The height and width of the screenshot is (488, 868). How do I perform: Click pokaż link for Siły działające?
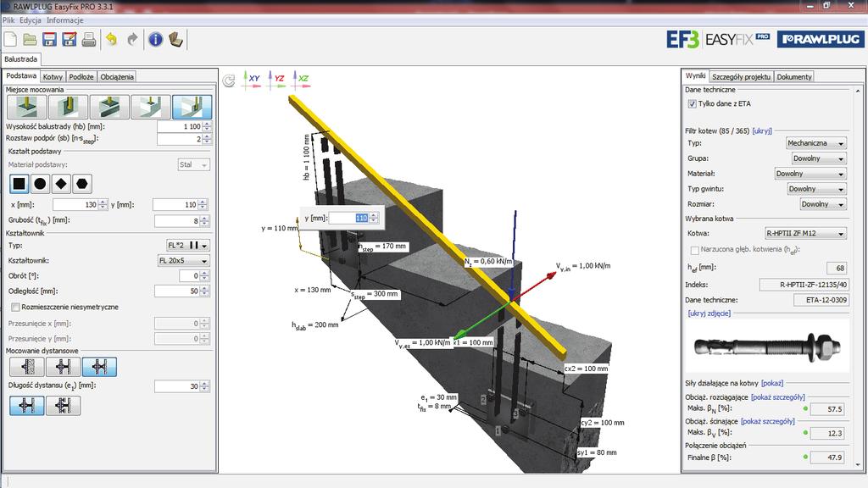coord(772,383)
